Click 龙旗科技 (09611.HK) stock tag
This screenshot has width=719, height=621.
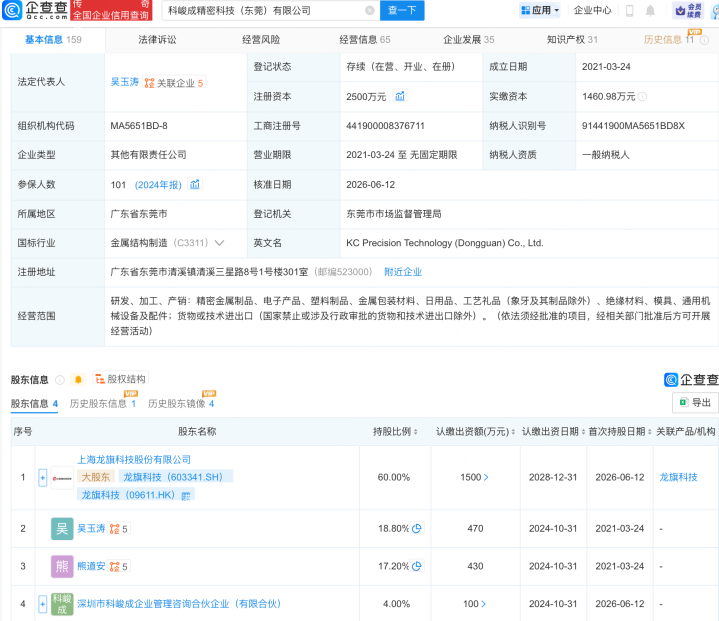[x=136, y=495]
